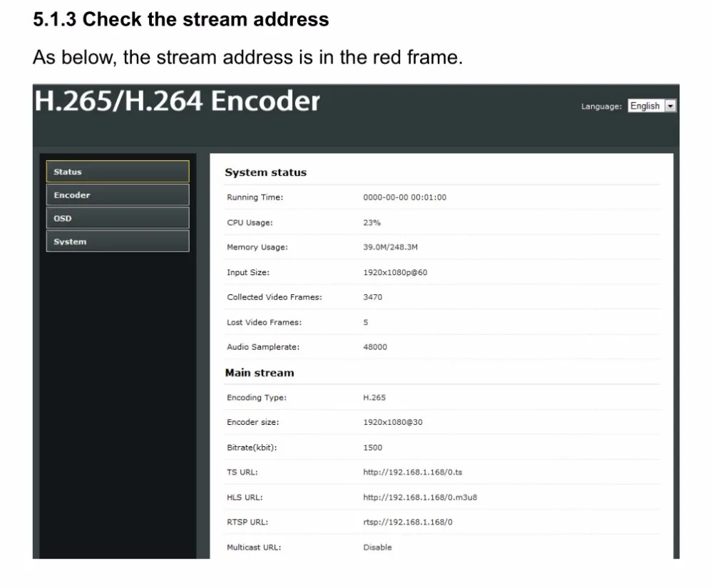Screen dimensions: 713x588
Task: Click the Input Size label
Action: [x=248, y=272]
